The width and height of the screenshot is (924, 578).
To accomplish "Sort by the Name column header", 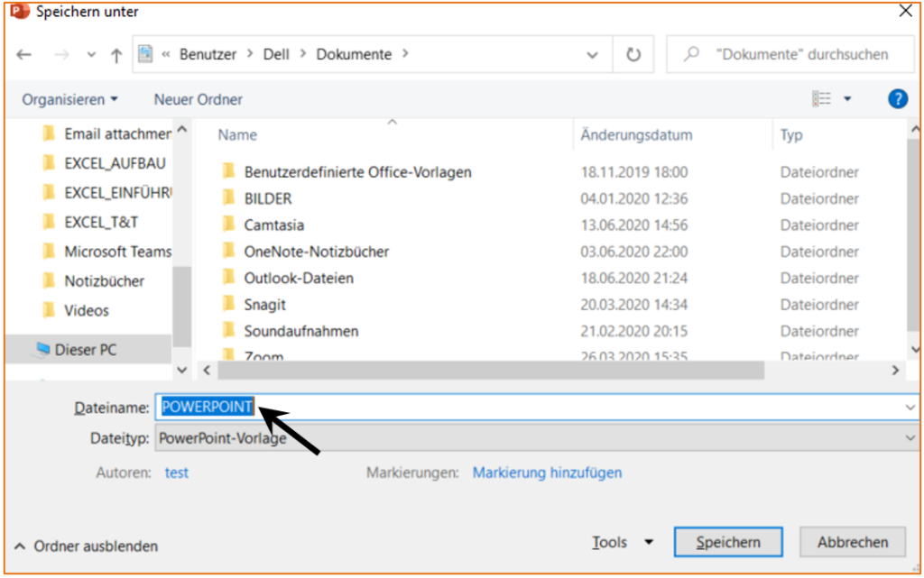I will point(237,134).
